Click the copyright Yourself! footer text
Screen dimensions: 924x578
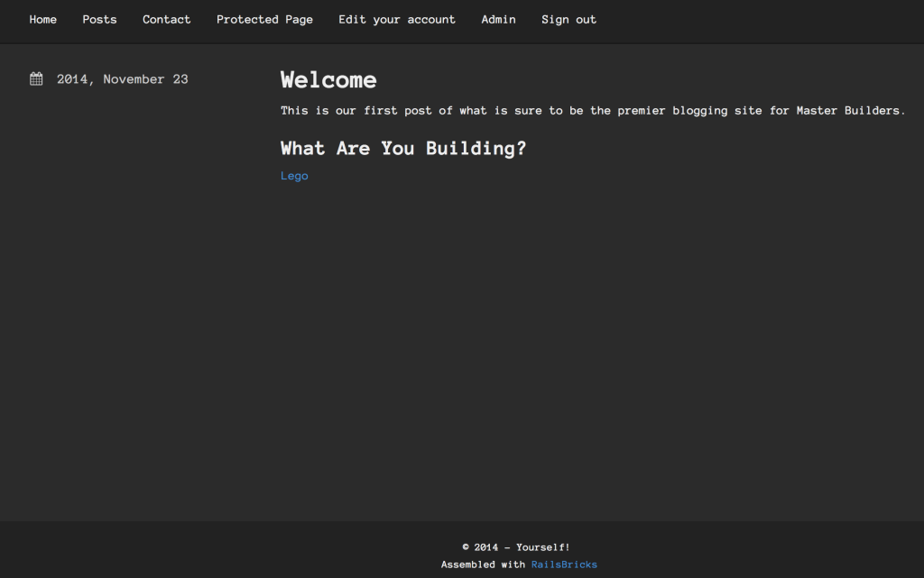(514, 546)
